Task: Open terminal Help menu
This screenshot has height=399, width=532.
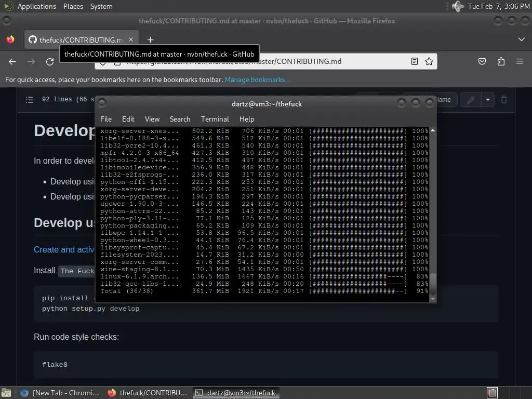Action: tap(247, 119)
